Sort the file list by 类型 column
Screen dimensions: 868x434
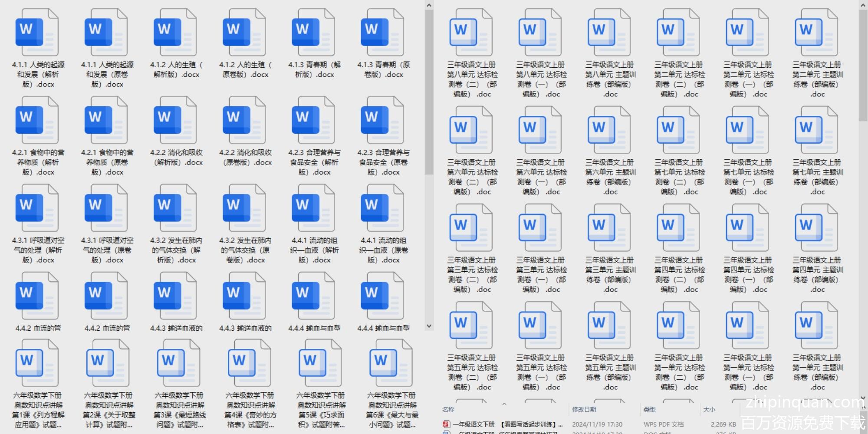(x=649, y=409)
